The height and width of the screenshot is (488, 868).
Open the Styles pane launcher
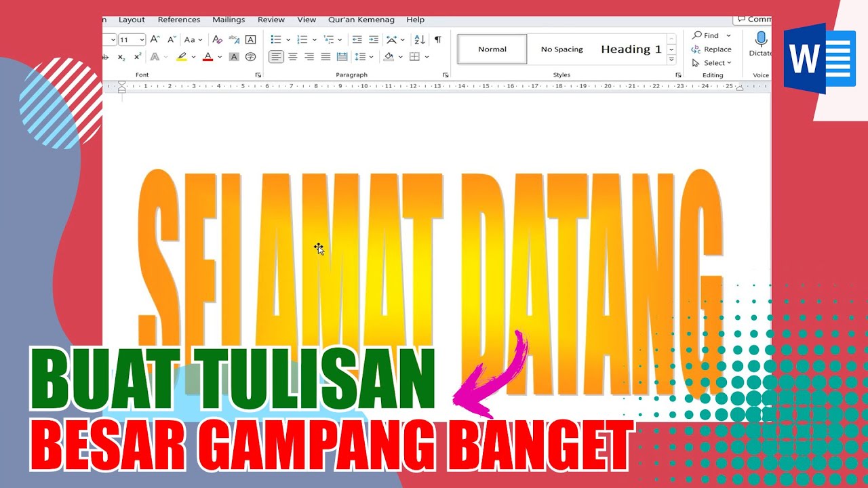(x=679, y=75)
